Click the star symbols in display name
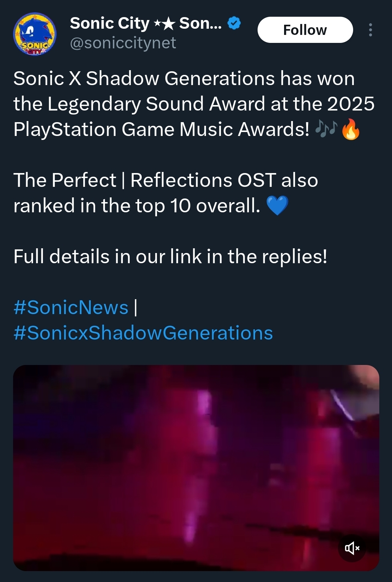The width and height of the screenshot is (392, 582). click(164, 24)
